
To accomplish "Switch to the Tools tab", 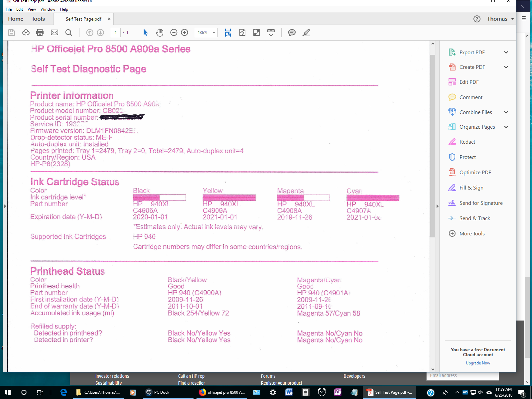I will (38, 19).
